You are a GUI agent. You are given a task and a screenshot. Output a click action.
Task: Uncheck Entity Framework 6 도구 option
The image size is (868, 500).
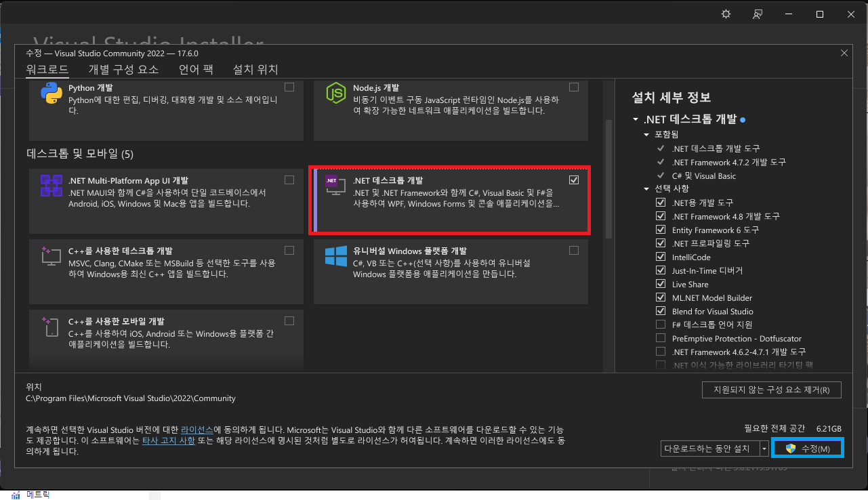coord(661,230)
